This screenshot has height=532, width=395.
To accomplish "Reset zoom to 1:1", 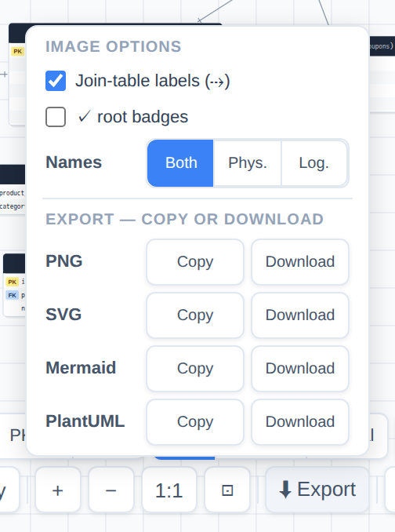I will [169, 490].
